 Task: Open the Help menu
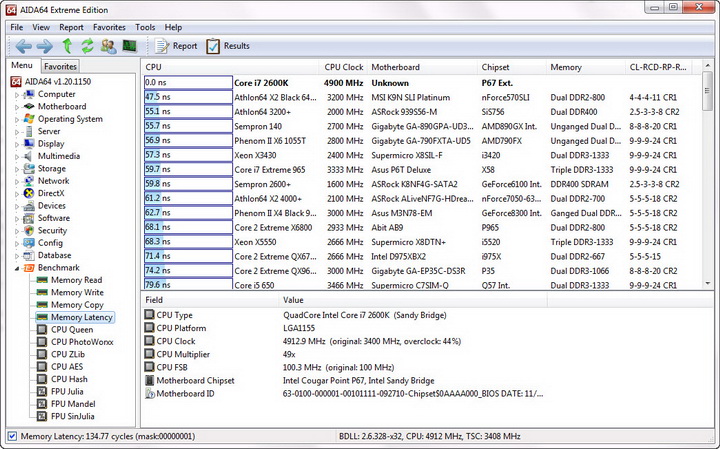coord(173,27)
